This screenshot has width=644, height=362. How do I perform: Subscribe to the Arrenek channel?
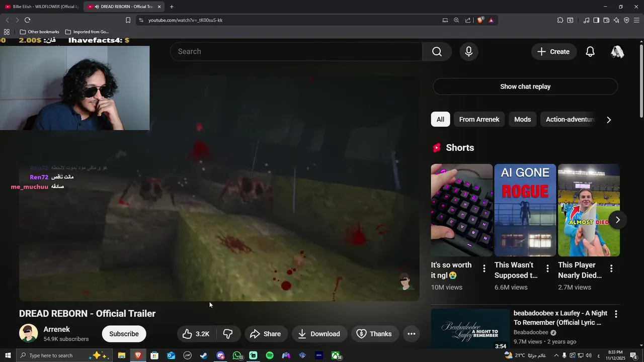[x=124, y=334]
